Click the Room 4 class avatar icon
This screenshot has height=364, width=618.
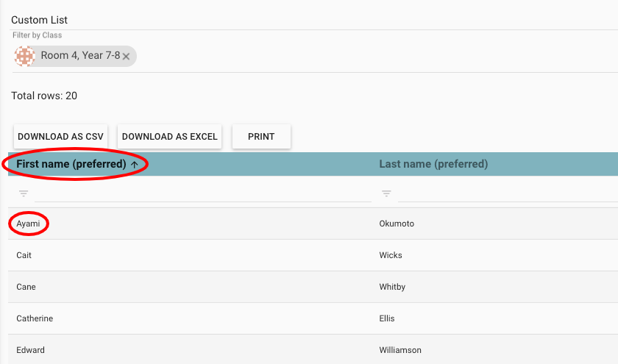pyautogui.click(x=26, y=56)
